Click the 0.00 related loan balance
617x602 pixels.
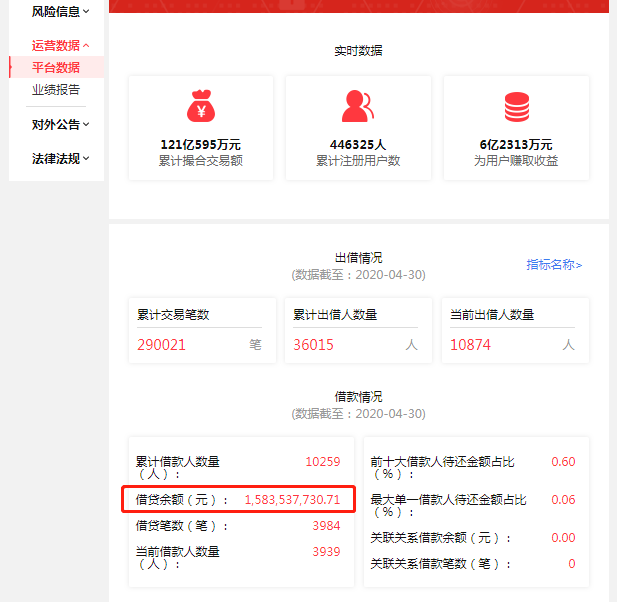[x=563, y=537]
